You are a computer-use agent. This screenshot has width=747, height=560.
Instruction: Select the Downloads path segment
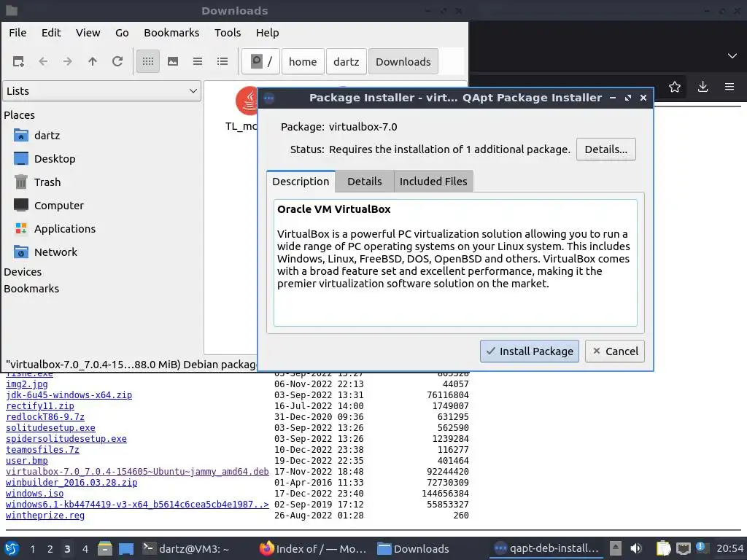pos(403,61)
